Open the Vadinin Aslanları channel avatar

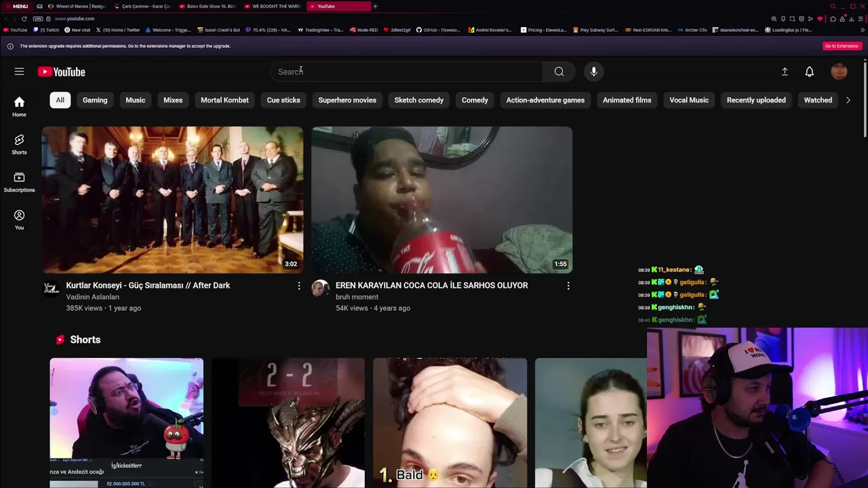coord(51,288)
